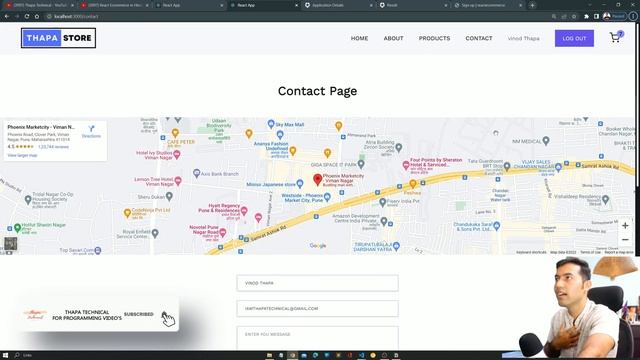Open the shopping cart icon

[616, 38]
